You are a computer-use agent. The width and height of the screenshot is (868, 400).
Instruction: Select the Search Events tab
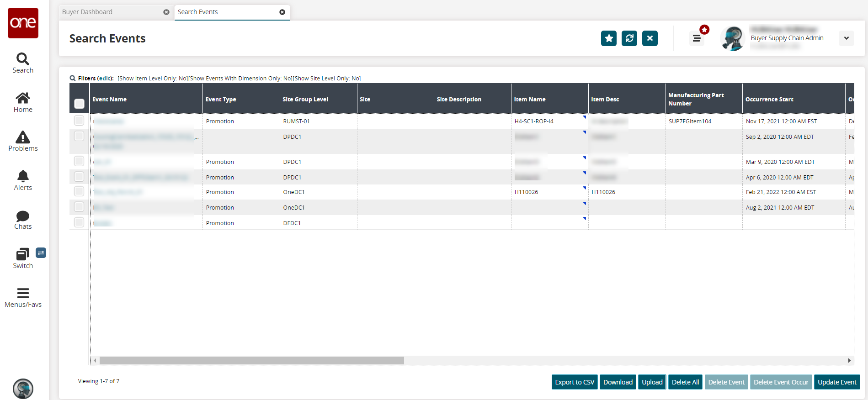pos(198,12)
